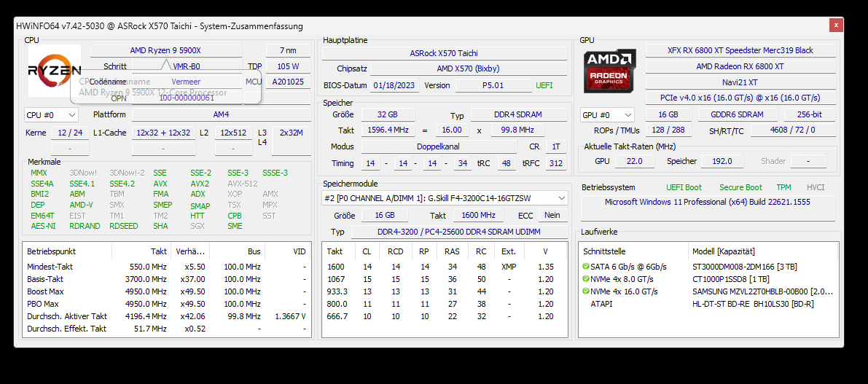Click the module ECC Nein field
The width and height of the screenshot is (868, 384).
[552, 215]
